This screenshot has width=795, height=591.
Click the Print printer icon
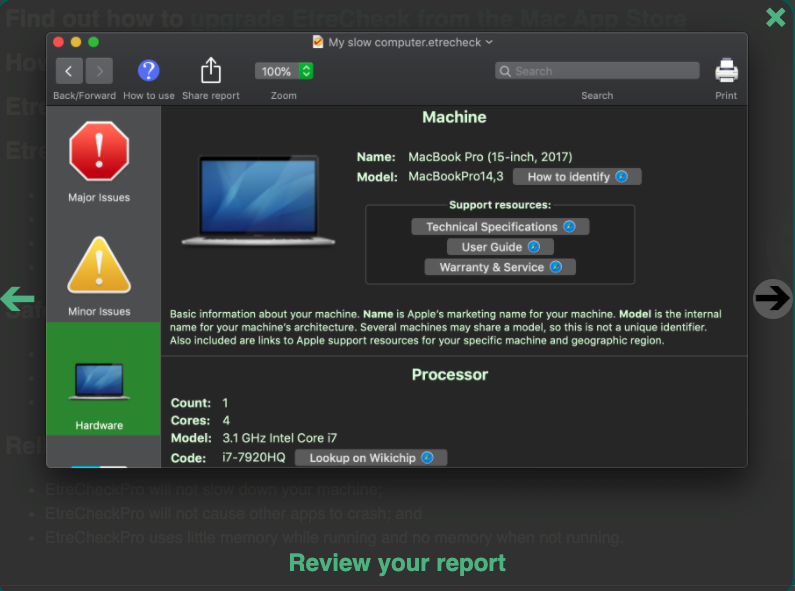(x=726, y=70)
